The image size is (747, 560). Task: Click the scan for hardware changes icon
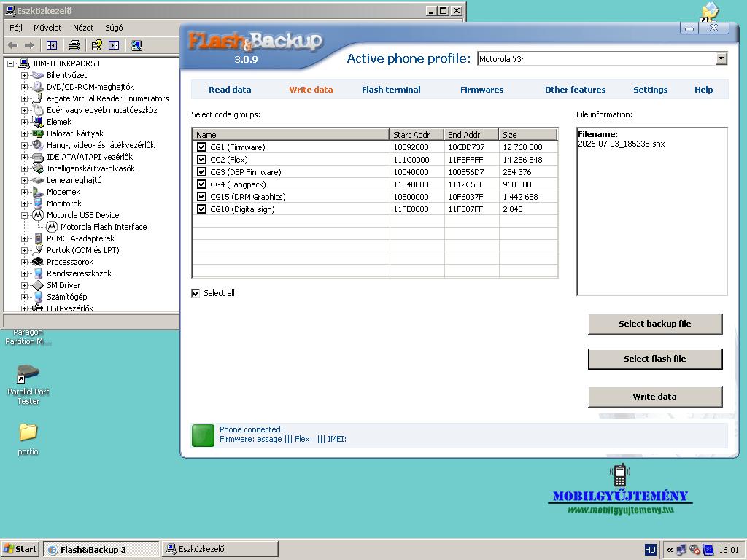[136, 45]
